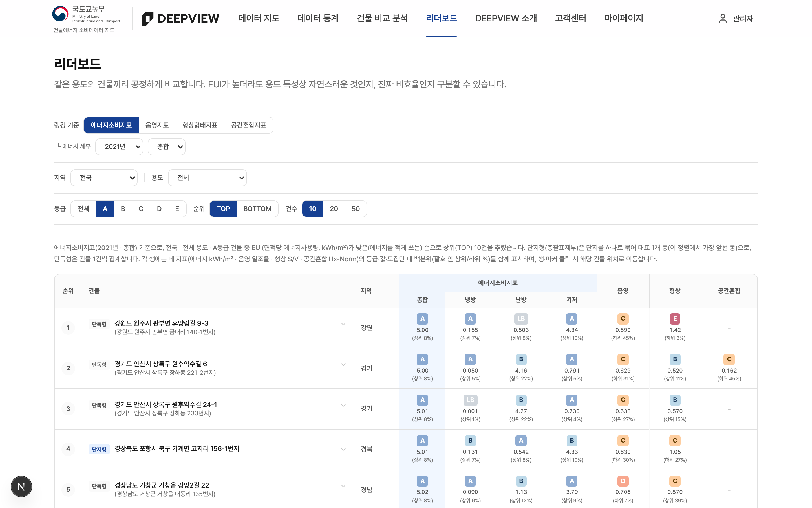Select 형상형태지표 ranking criterion
The image size is (812, 508).
click(x=200, y=125)
